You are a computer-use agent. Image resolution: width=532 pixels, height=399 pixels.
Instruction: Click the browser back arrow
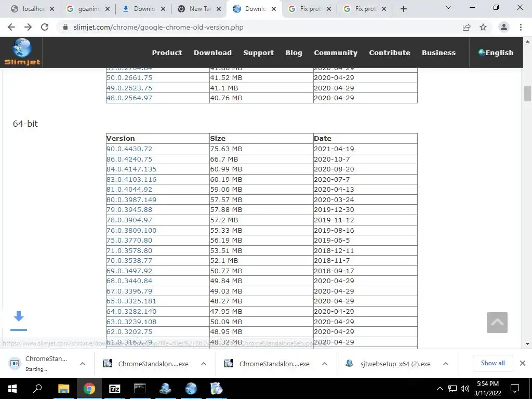(x=11, y=27)
